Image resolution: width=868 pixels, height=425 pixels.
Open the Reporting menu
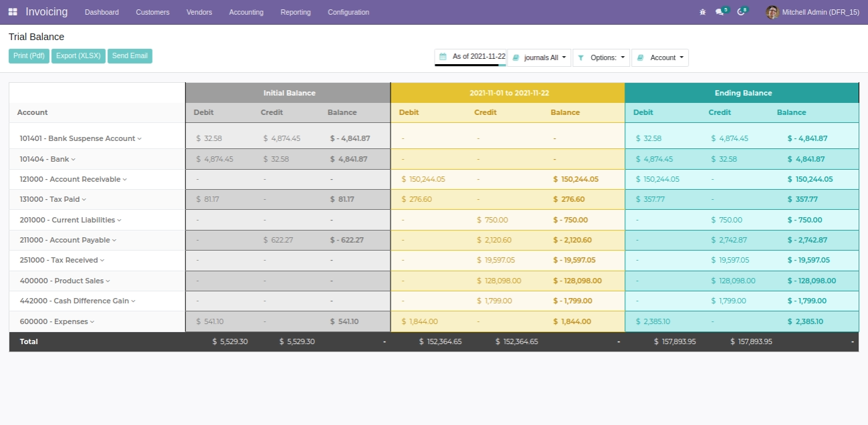click(x=296, y=12)
